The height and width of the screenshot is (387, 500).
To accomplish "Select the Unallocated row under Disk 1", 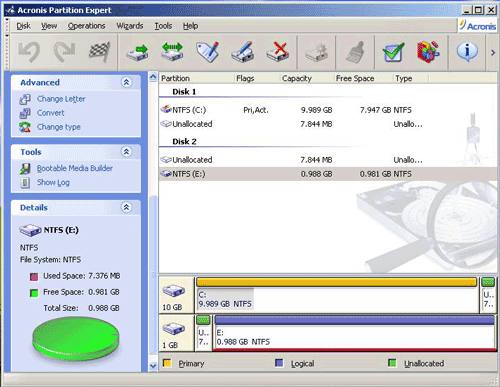I will pyautogui.click(x=327, y=124).
